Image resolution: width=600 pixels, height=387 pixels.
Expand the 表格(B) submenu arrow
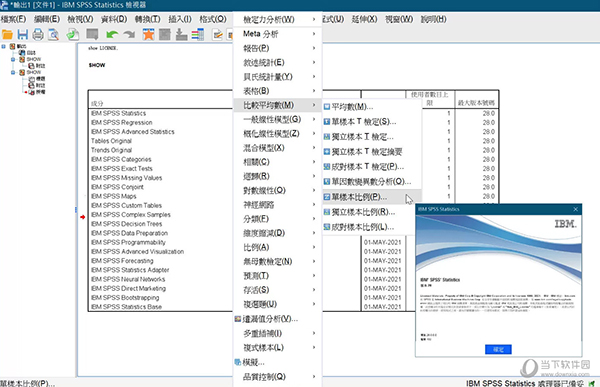[x=314, y=91]
